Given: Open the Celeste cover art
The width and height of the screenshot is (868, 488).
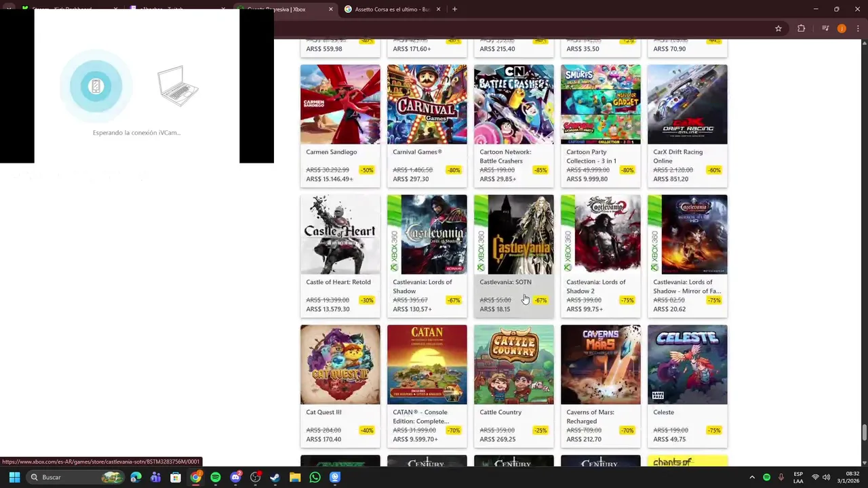Looking at the screenshot, I should tap(688, 365).
